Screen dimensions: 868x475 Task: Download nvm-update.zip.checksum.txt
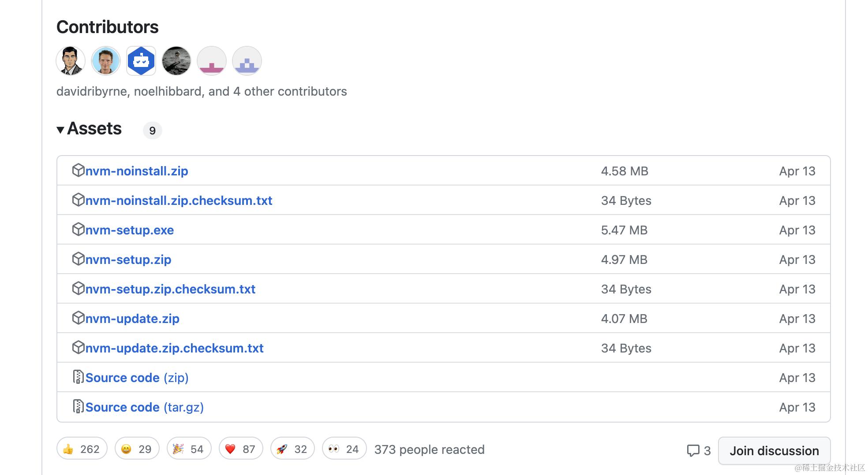coord(175,348)
